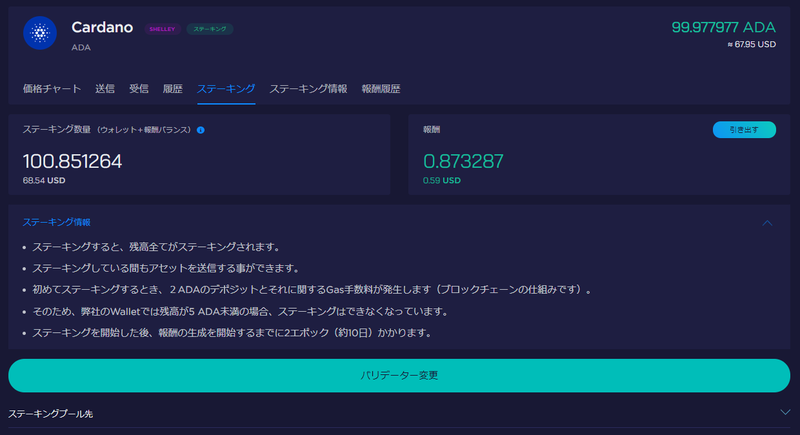Open the 報酬履歴 tab
800x435 pixels.
(381, 89)
